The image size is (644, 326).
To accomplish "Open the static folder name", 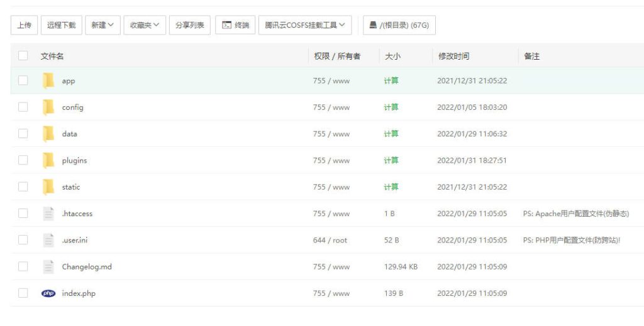I will pos(71,187).
